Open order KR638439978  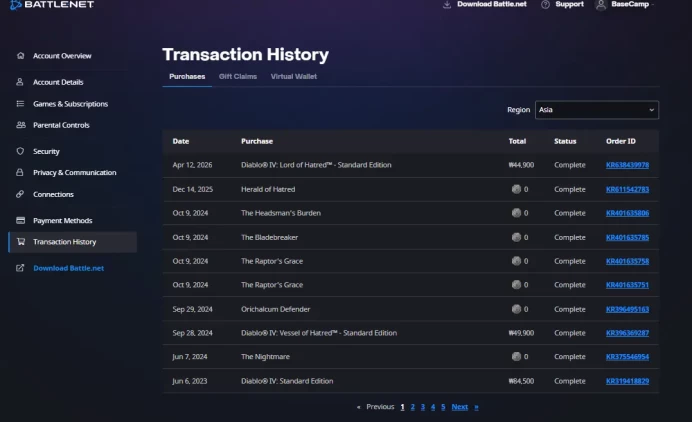(x=627, y=165)
